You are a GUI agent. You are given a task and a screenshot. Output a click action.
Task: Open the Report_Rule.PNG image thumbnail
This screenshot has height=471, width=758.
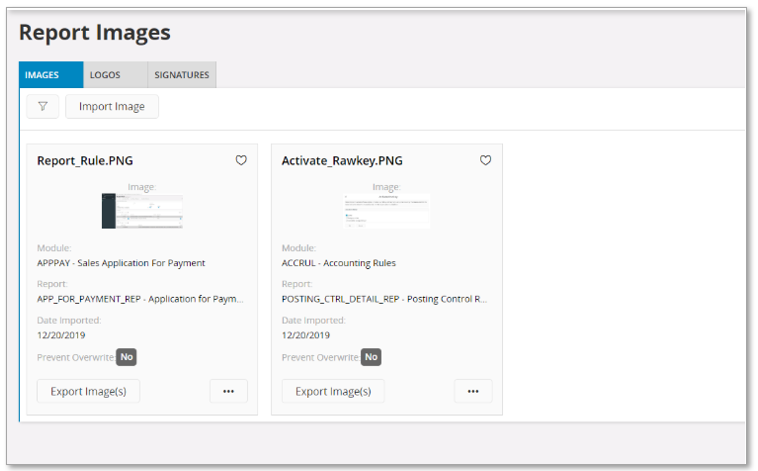point(141,211)
